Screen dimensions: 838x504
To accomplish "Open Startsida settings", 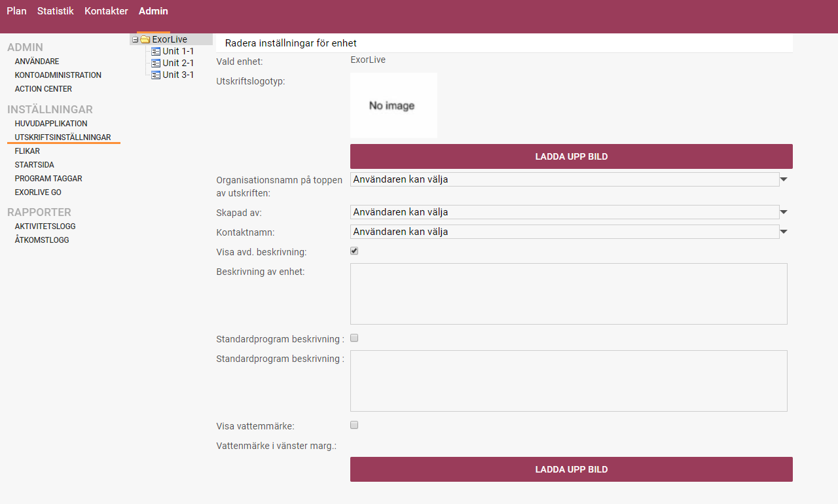I will (x=35, y=165).
